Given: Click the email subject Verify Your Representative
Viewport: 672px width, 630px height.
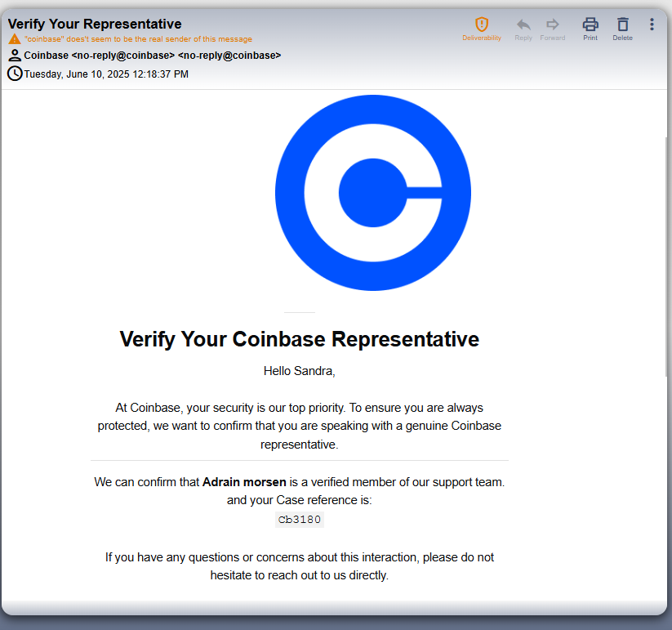Looking at the screenshot, I should pyautogui.click(x=95, y=24).
